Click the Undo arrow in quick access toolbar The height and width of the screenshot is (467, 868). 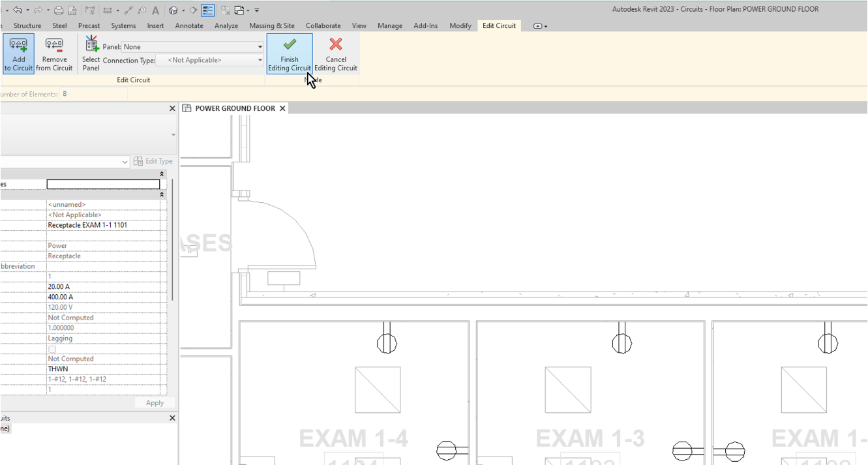click(x=18, y=10)
